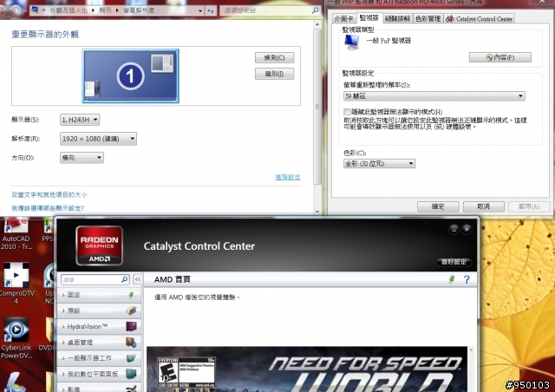Click the 我的數位平面面板 monitor icon
This screenshot has width=555, height=392.
click(x=131, y=374)
